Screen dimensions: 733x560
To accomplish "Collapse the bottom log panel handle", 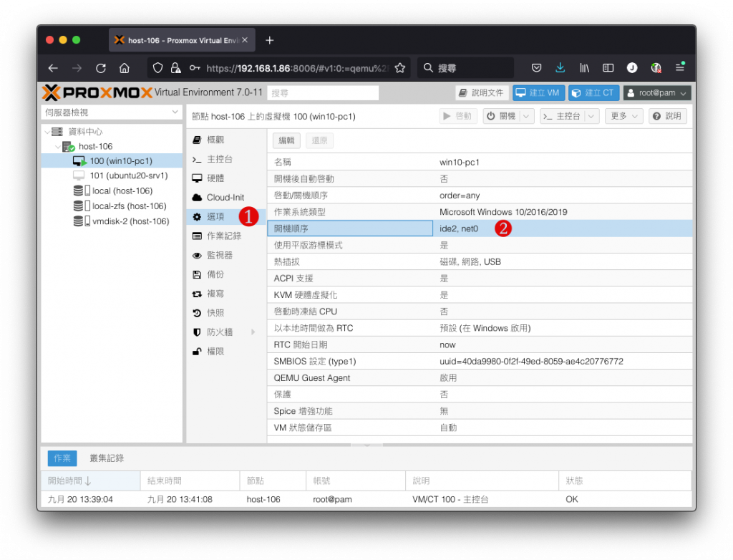I will pyautogui.click(x=367, y=445).
